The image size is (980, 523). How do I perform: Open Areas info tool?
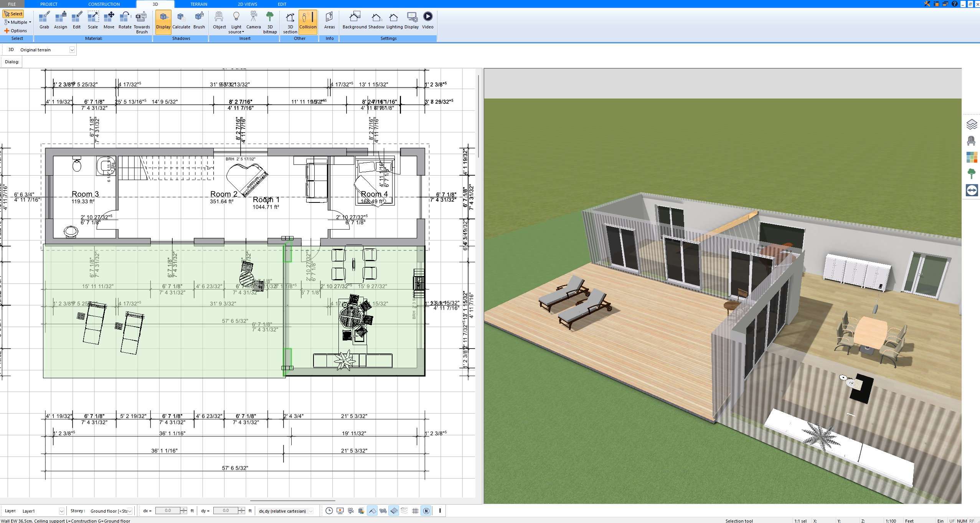click(x=329, y=20)
